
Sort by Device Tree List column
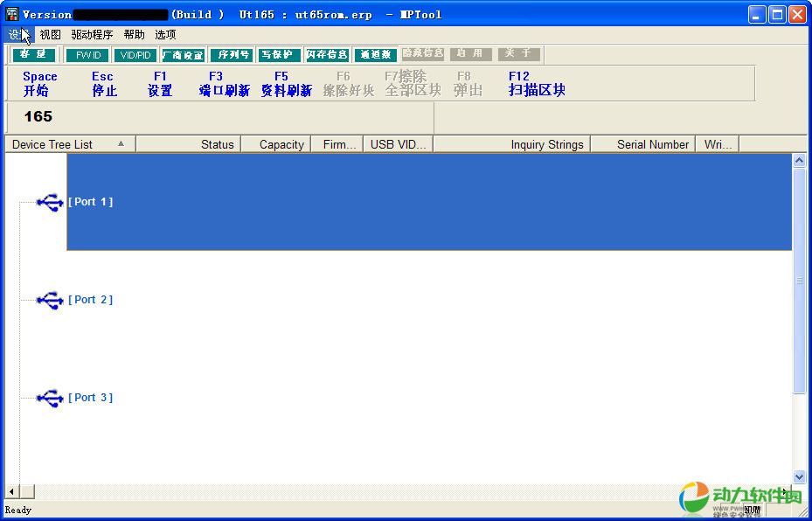(71, 144)
